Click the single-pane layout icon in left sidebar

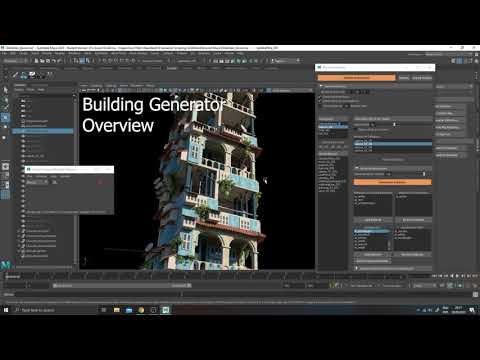coord(5,166)
